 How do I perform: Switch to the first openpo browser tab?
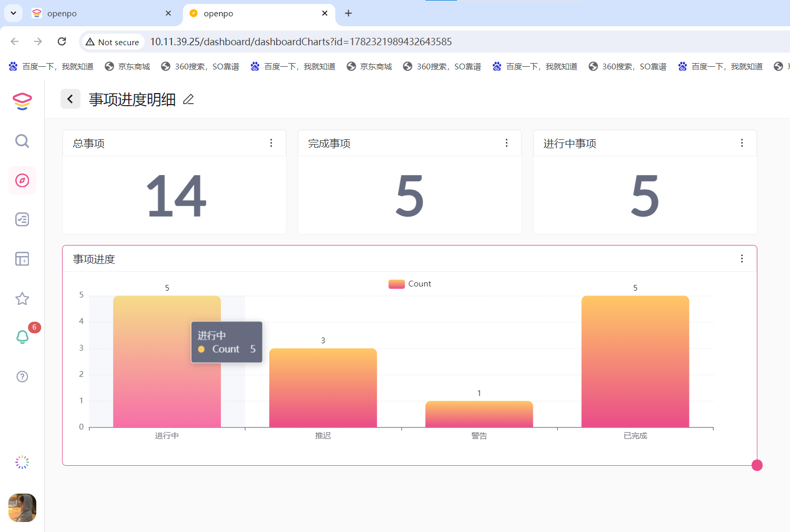100,14
